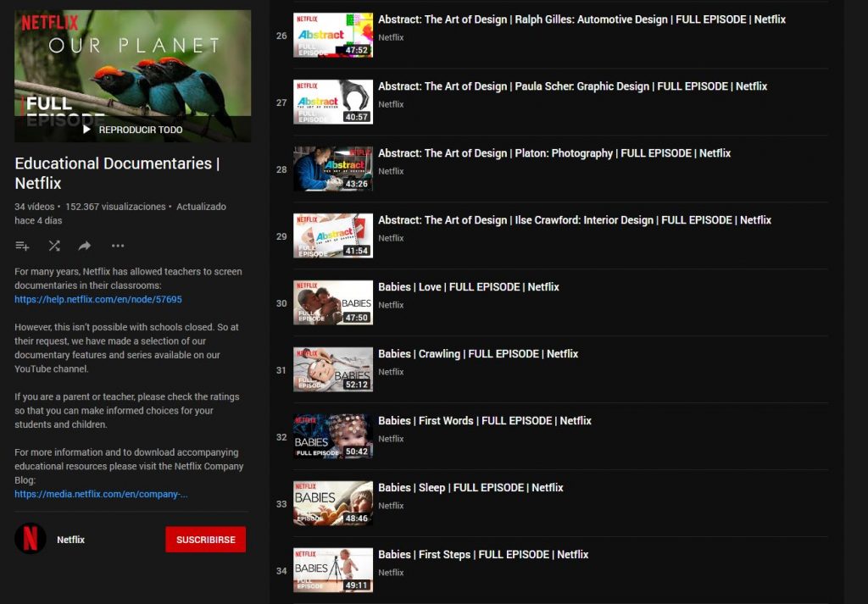Image resolution: width=868 pixels, height=604 pixels.
Task: Click the save playlist icon
Action: [22, 246]
